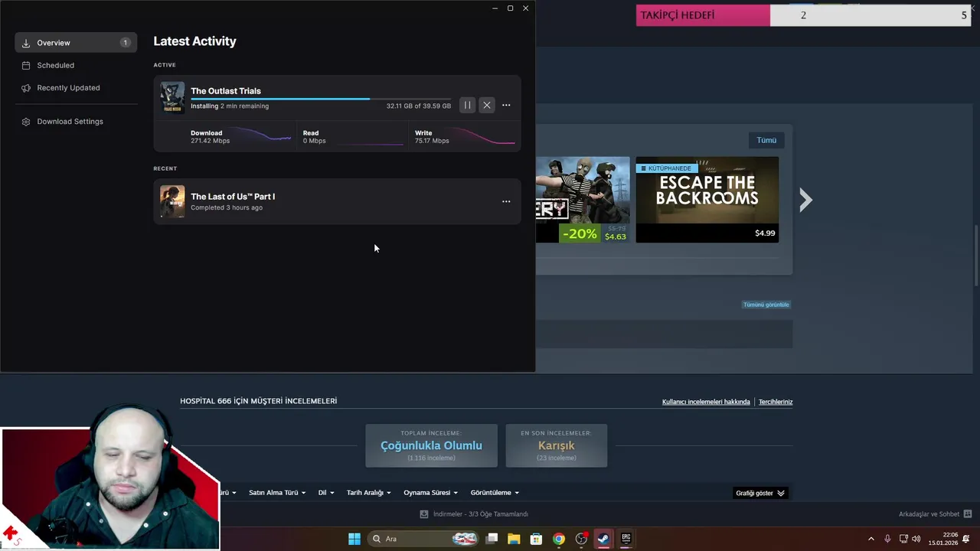Click the Read speed stat
The width and height of the screenshot is (980, 551).
[314, 136]
